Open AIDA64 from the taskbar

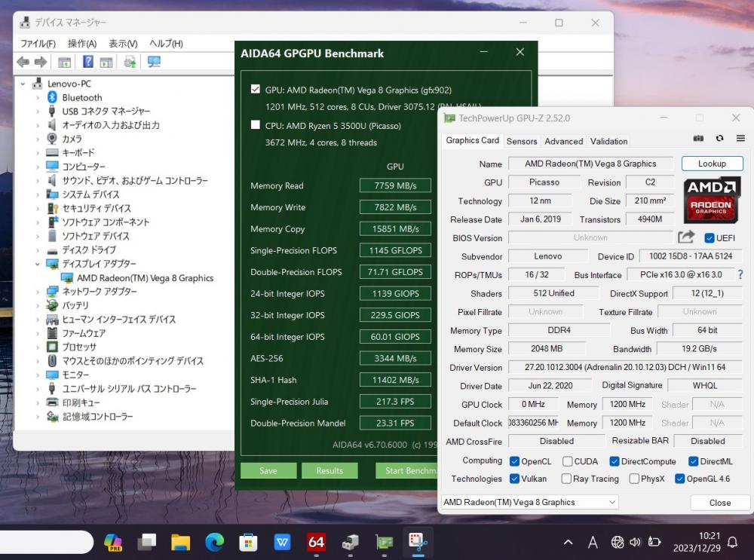(x=316, y=542)
